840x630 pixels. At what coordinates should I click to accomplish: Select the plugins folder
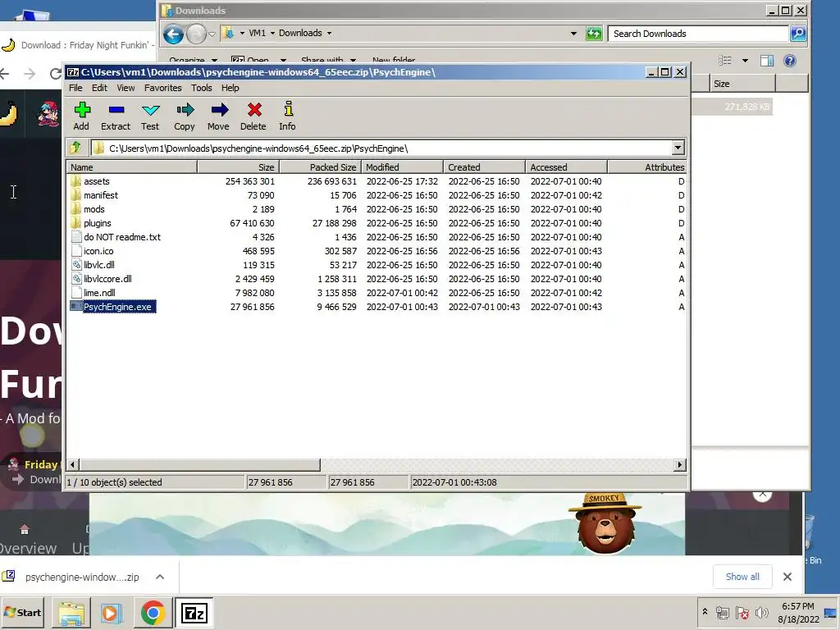[x=97, y=223]
